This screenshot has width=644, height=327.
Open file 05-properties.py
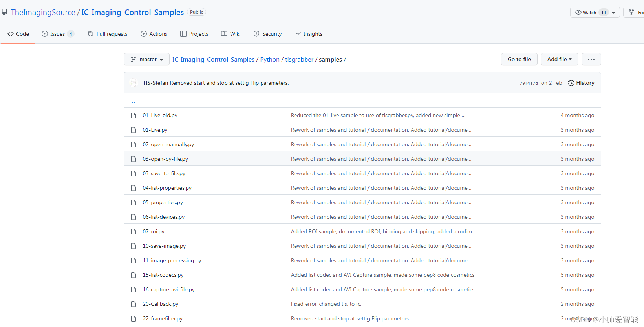[163, 202]
